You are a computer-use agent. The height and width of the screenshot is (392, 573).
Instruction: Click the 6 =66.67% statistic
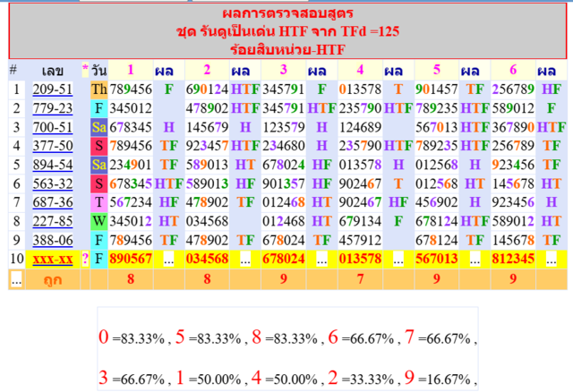(x=361, y=337)
